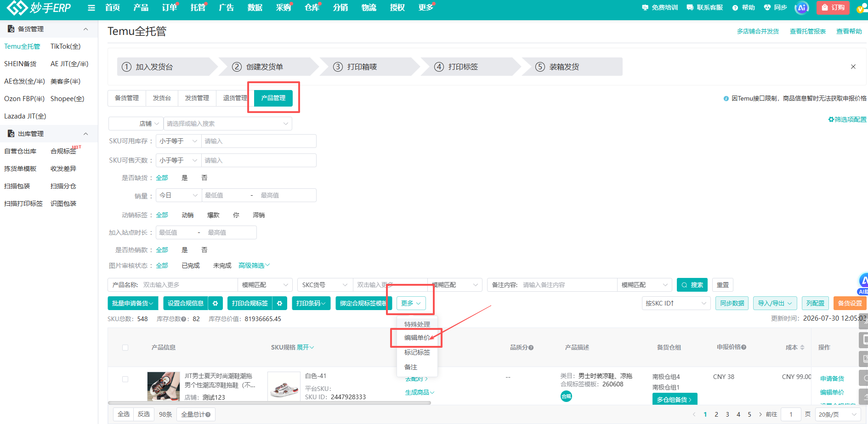Open 免费培训 from the top bar
The width and height of the screenshot is (868, 424).
(660, 7)
